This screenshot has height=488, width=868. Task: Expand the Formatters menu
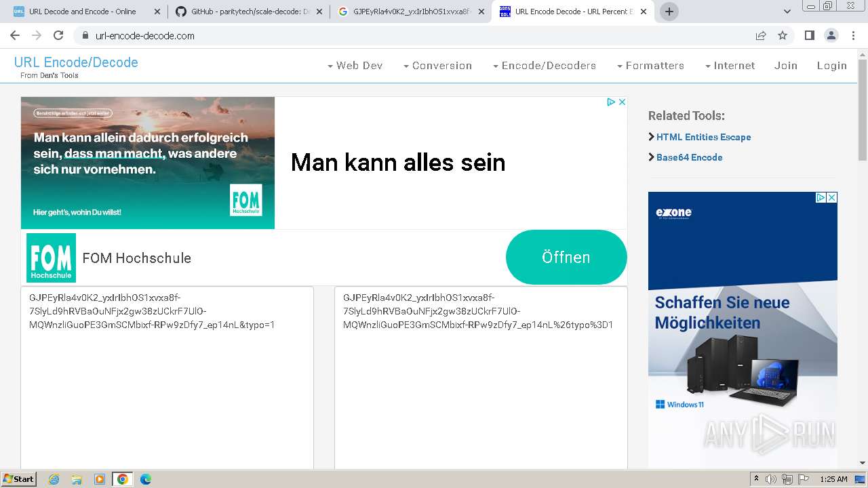tap(650, 66)
